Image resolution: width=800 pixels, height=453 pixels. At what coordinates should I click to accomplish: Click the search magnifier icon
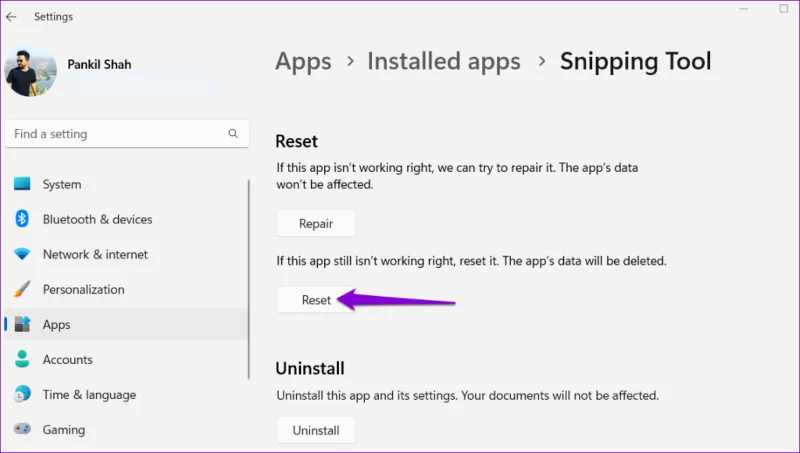(233, 134)
